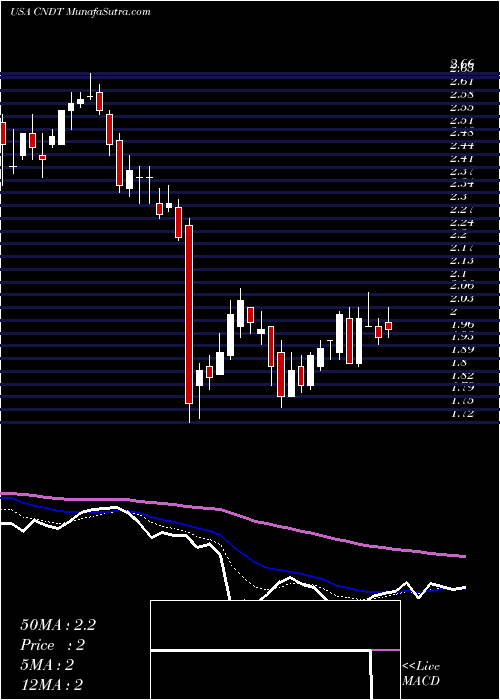Select the 2.03 price axis label
Viewport: 500px width, 700px height.
[462, 299]
